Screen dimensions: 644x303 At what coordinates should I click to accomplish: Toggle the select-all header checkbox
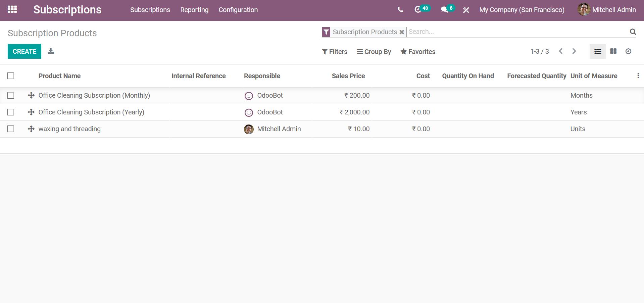(11, 76)
